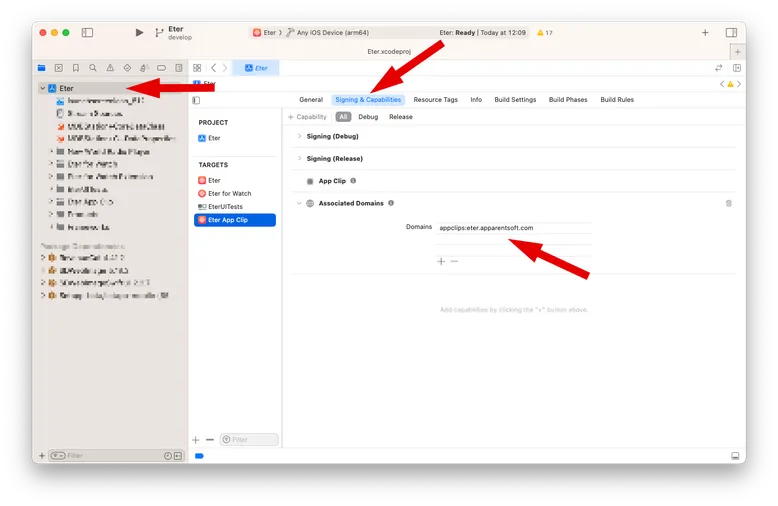Viewport: 778px width, 506px height.
Task: Jump to the next issue
Action: (739, 84)
